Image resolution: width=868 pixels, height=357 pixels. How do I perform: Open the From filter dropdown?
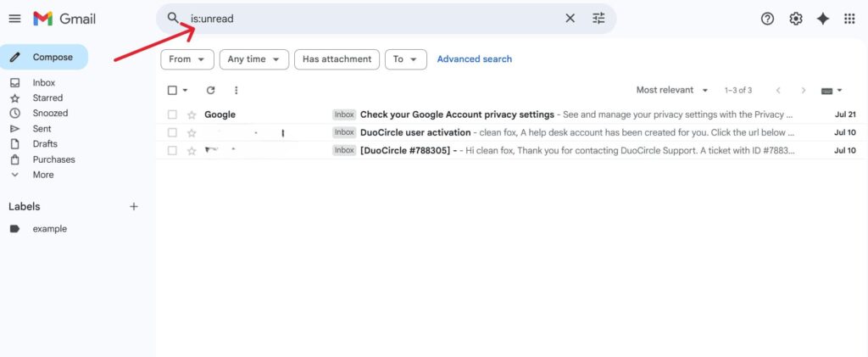pyautogui.click(x=187, y=59)
